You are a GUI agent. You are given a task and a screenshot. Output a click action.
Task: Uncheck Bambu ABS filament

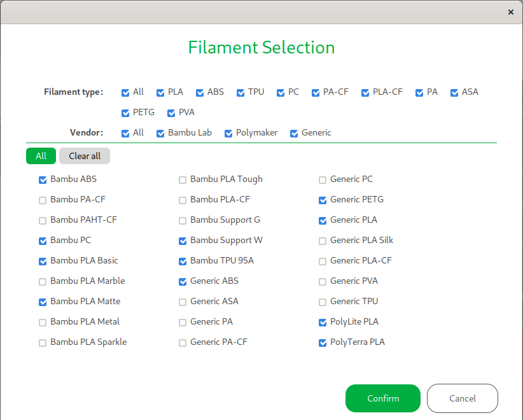click(x=43, y=180)
